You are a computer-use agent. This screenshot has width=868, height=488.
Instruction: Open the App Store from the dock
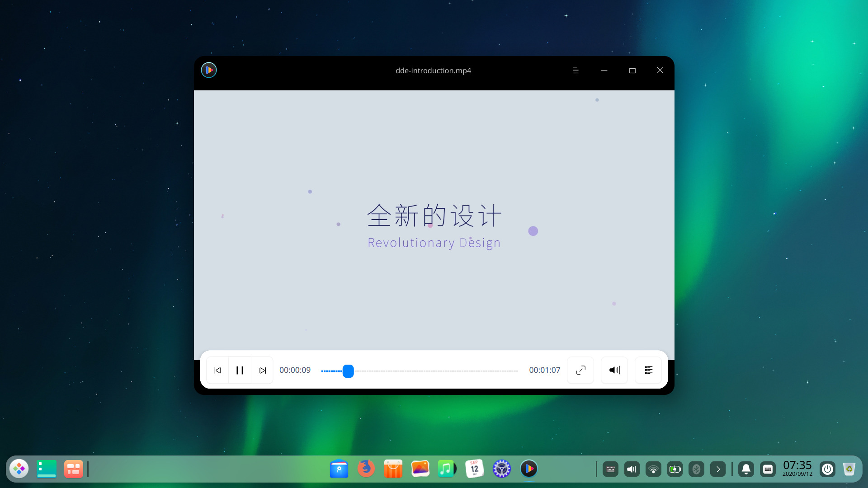[x=393, y=469]
